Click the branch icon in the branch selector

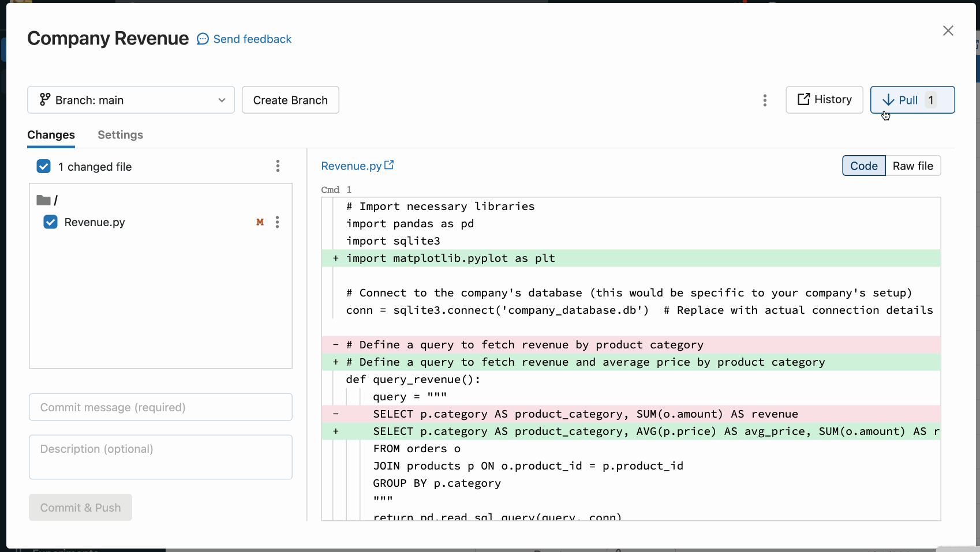(45, 99)
